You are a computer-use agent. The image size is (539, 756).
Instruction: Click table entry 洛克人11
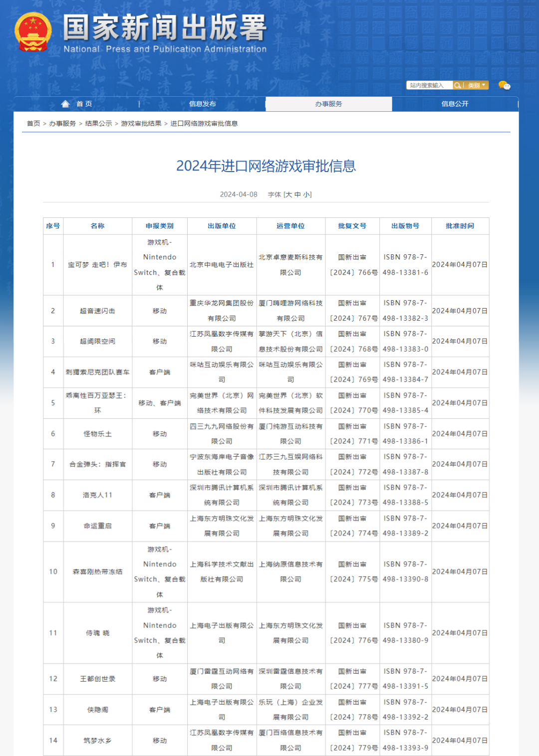98,495
